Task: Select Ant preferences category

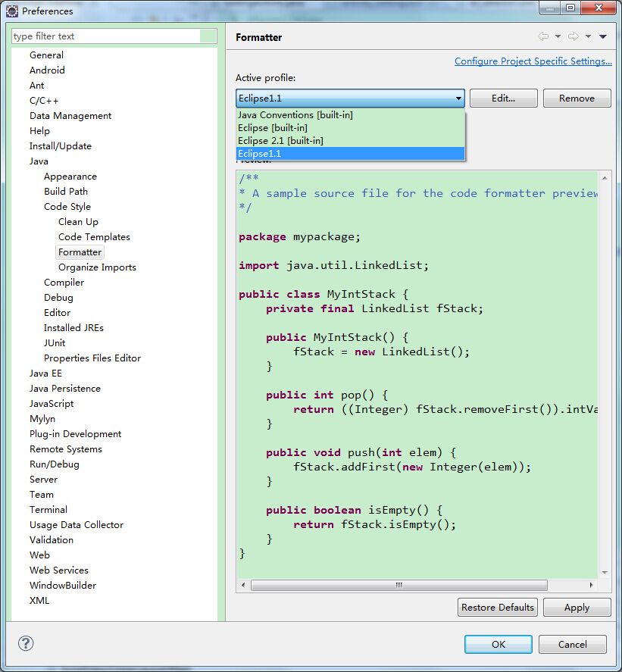Action: [x=37, y=86]
